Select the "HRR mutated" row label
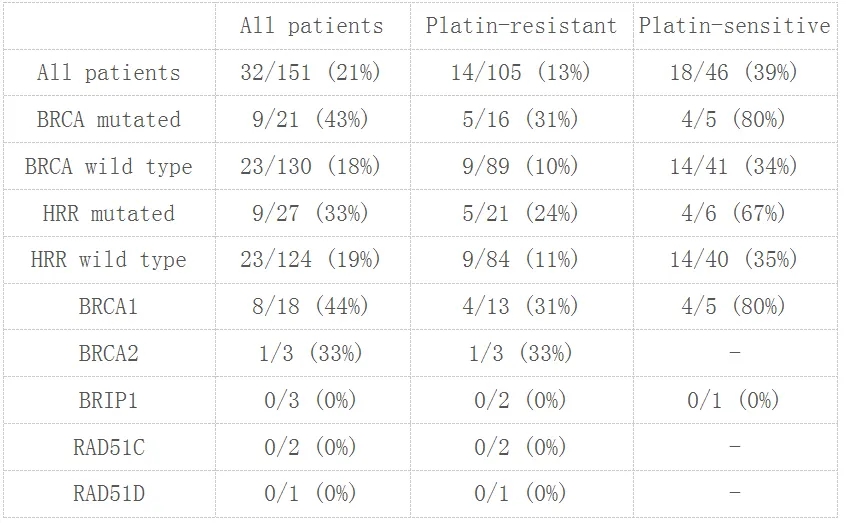Screen dimensions: 846x523 point(109,214)
